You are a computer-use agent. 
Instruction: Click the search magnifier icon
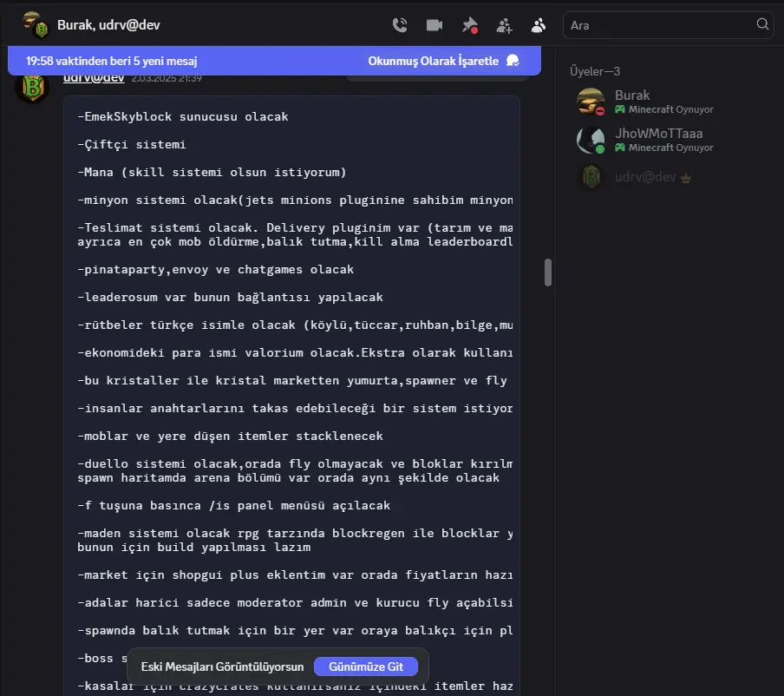762,24
